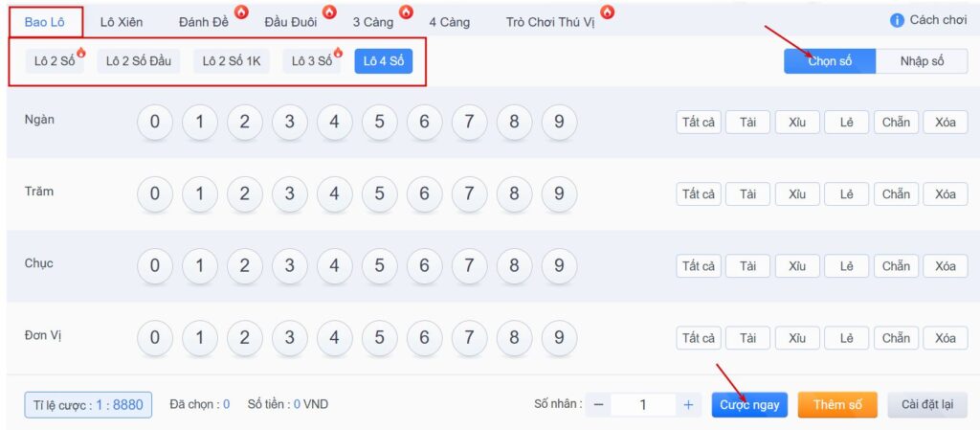Reset selections with Cài đặt lại
The image size is (980, 430).
click(927, 405)
